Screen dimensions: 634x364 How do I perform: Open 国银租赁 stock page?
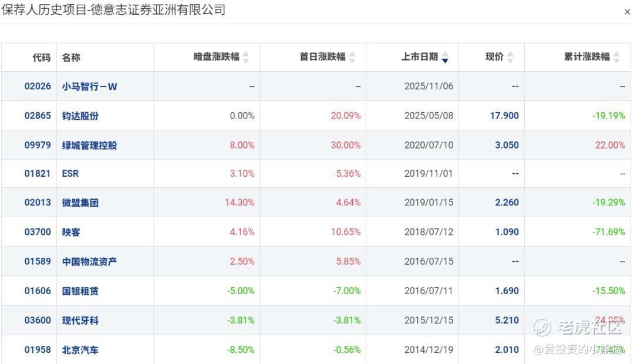(x=80, y=291)
